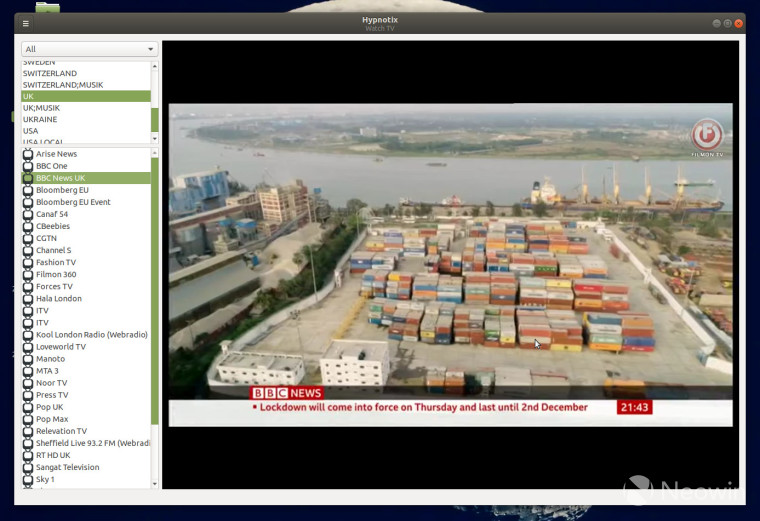Image resolution: width=760 pixels, height=521 pixels.
Task: Click the TV icon beside Press TV
Action: tap(28, 395)
